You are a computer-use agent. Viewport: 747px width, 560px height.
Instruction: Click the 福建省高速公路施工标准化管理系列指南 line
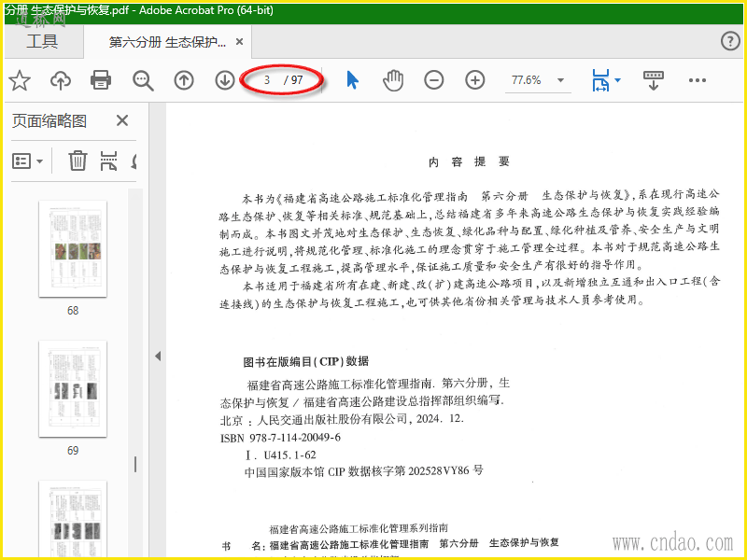pyautogui.click(x=359, y=528)
